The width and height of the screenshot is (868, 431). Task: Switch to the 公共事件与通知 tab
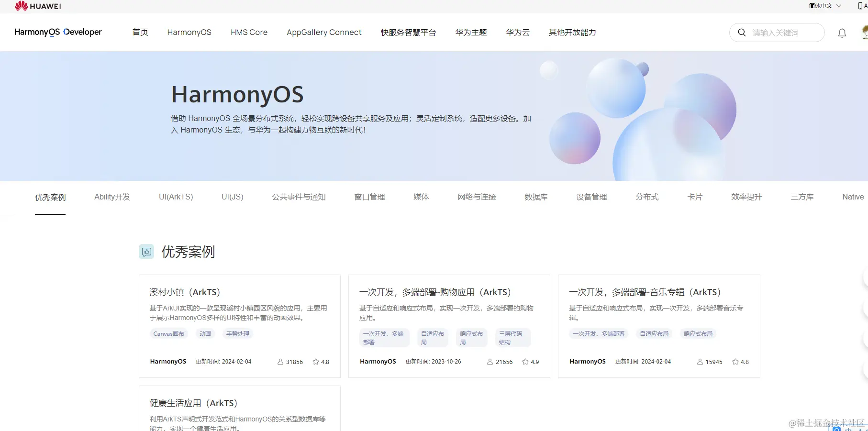[299, 197]
